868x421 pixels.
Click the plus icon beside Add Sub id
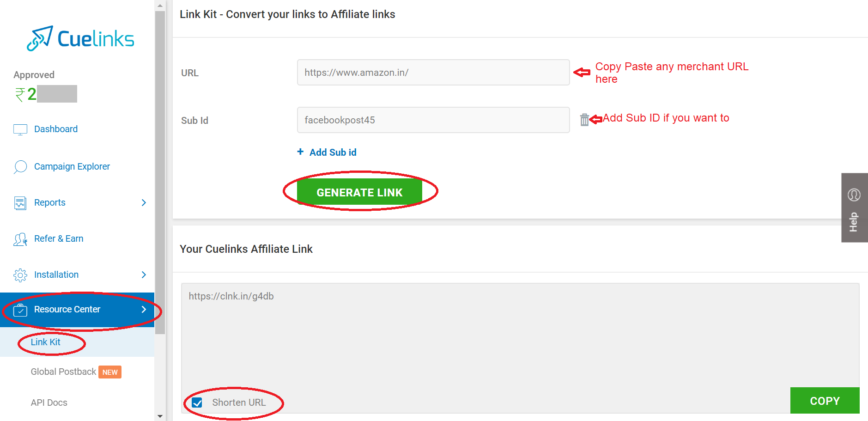coord(300,152)
